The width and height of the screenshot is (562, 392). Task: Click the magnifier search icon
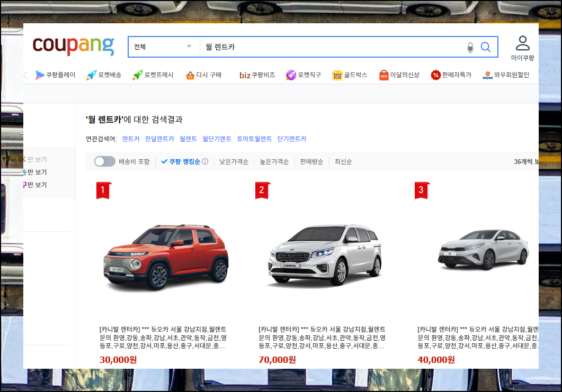click(486, 47)
